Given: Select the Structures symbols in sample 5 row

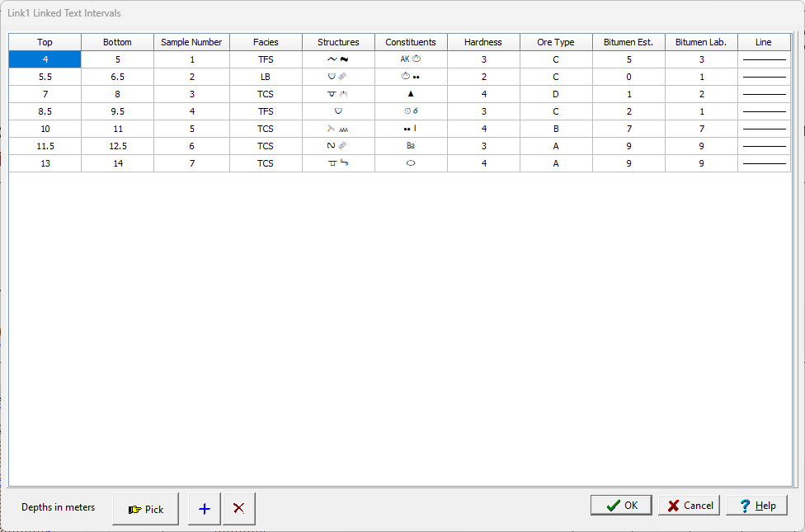Looking at the screenshot, I should 338,129.
